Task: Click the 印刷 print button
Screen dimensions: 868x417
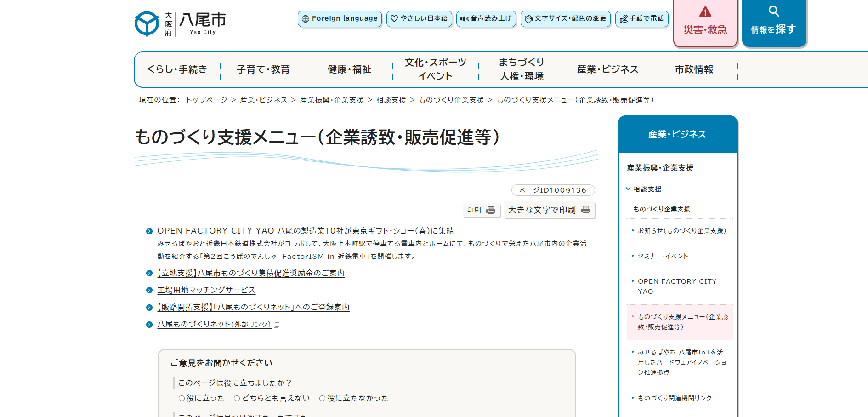Action: coord(481,210)
